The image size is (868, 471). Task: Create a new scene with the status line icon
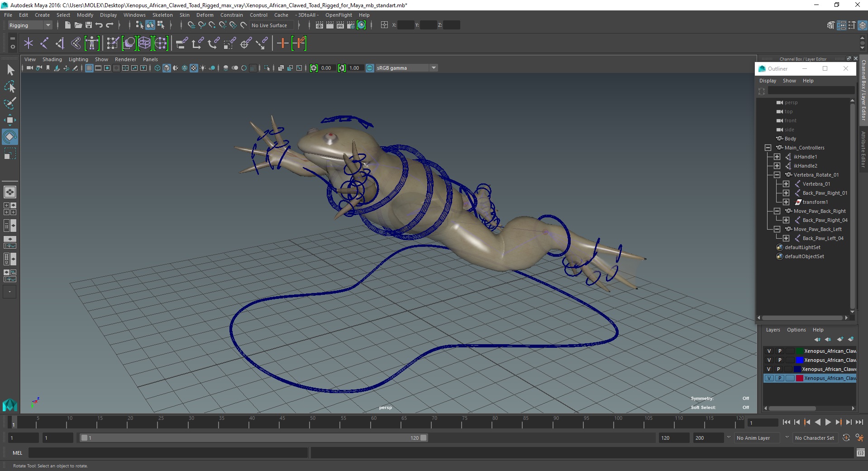pos(67,25)
